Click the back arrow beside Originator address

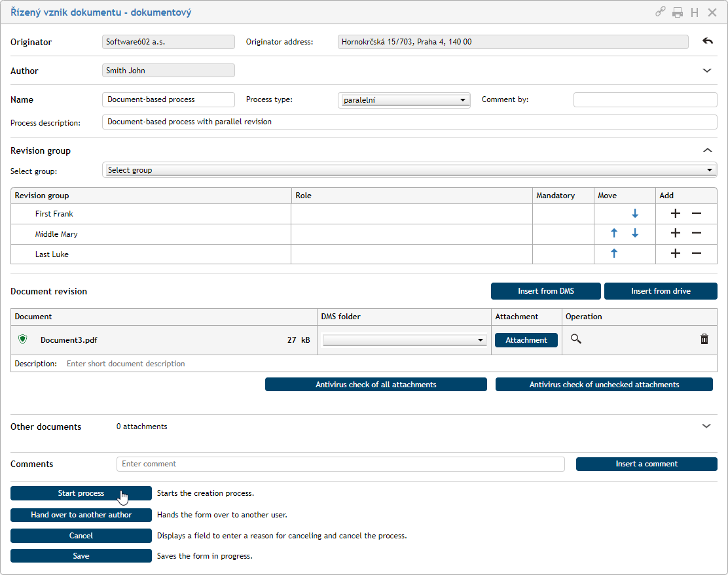click(707, 41)
